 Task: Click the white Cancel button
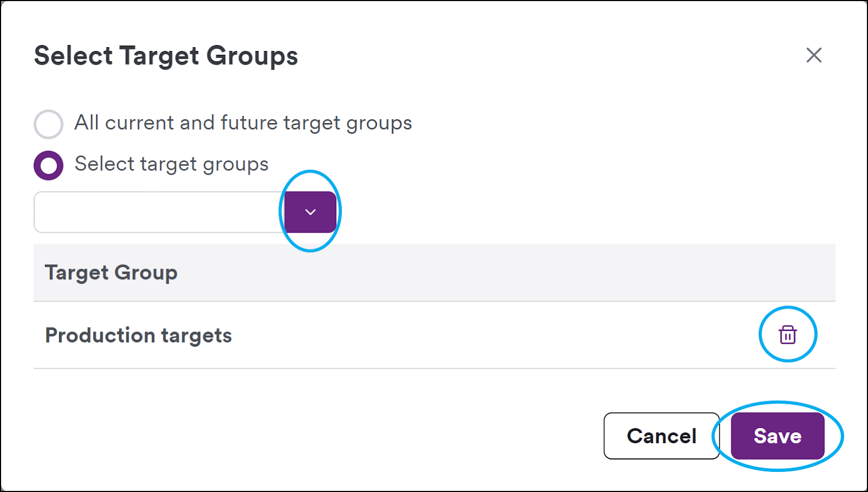[x=661, y=436]
